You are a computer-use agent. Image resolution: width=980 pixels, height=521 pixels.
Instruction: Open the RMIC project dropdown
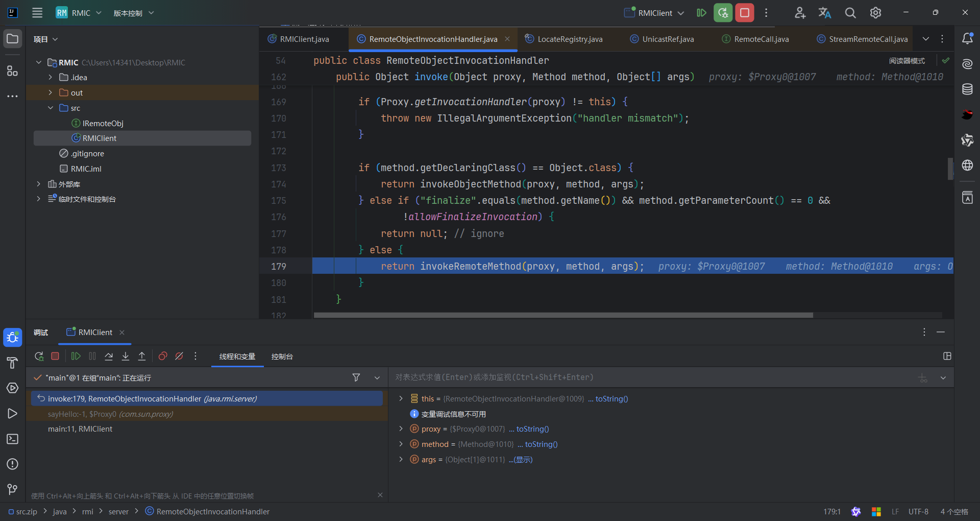(x=79, y=13)
